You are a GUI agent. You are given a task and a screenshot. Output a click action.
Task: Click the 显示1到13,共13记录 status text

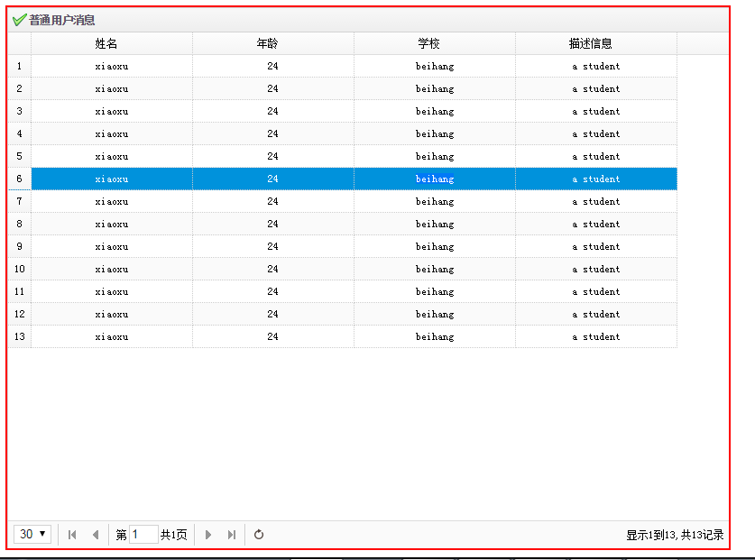pyautogui.click(x=675, y=535)
